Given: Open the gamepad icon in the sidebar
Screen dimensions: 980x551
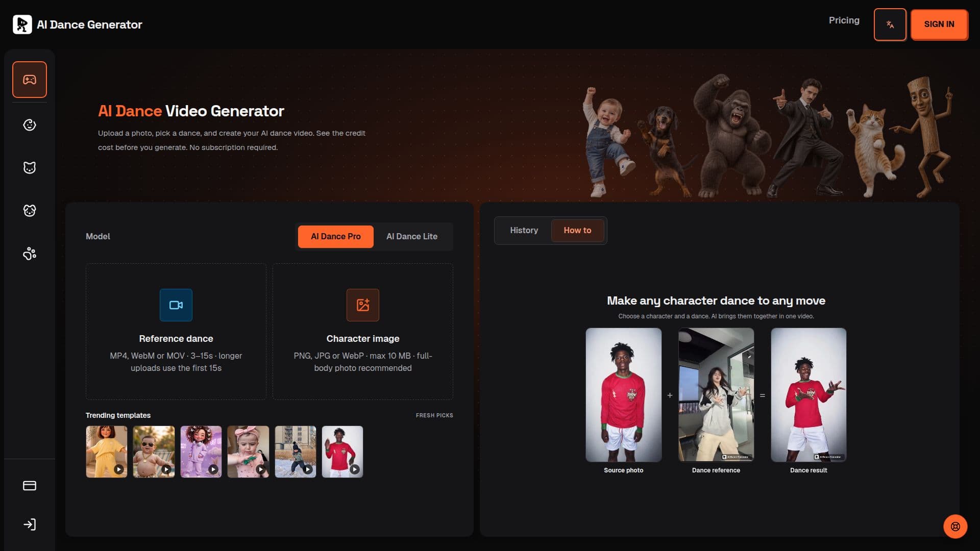Looking at the screenshot, I should pyautogui.click(x=30, y=80).
